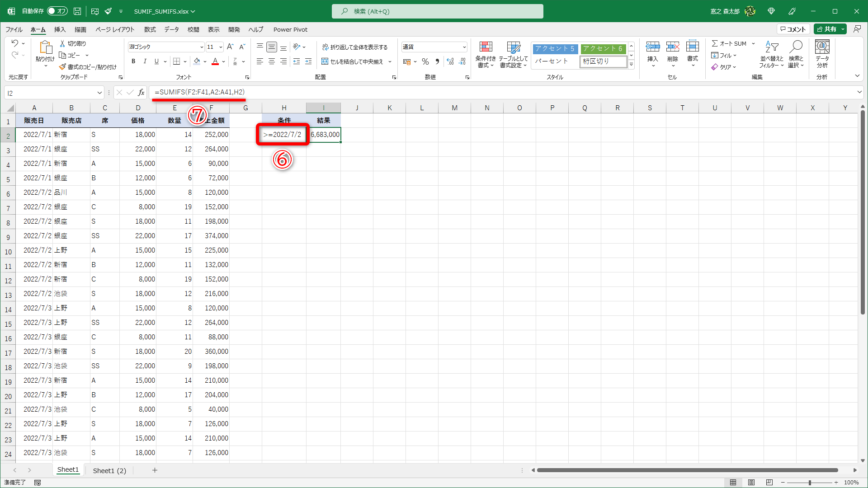Toggle Bold formatting
Image resolution: width=868 pixels, height=488 pixels.
pyautogui.click(x=133, y=61)
